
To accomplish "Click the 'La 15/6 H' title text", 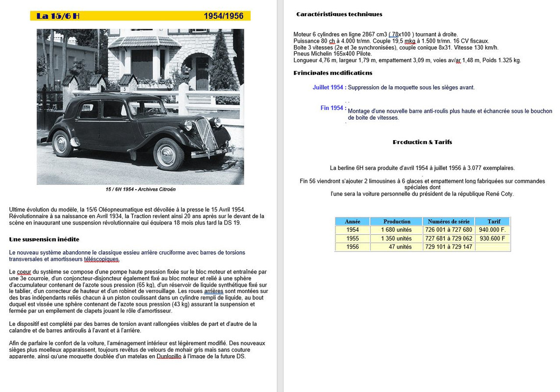I will 58,16.
